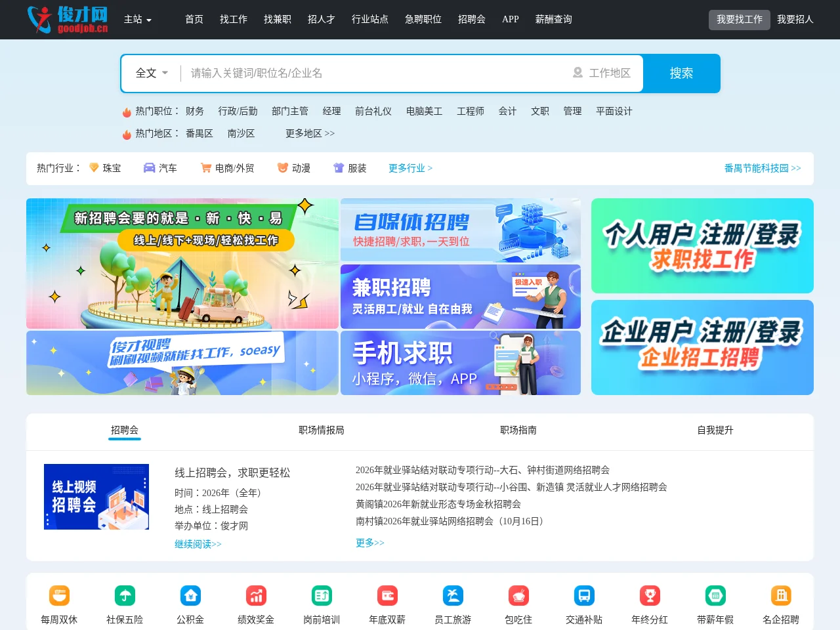Viewport: 840px width, 630px height.
Task: Open the 包吃住 icon
Action: 518,596
